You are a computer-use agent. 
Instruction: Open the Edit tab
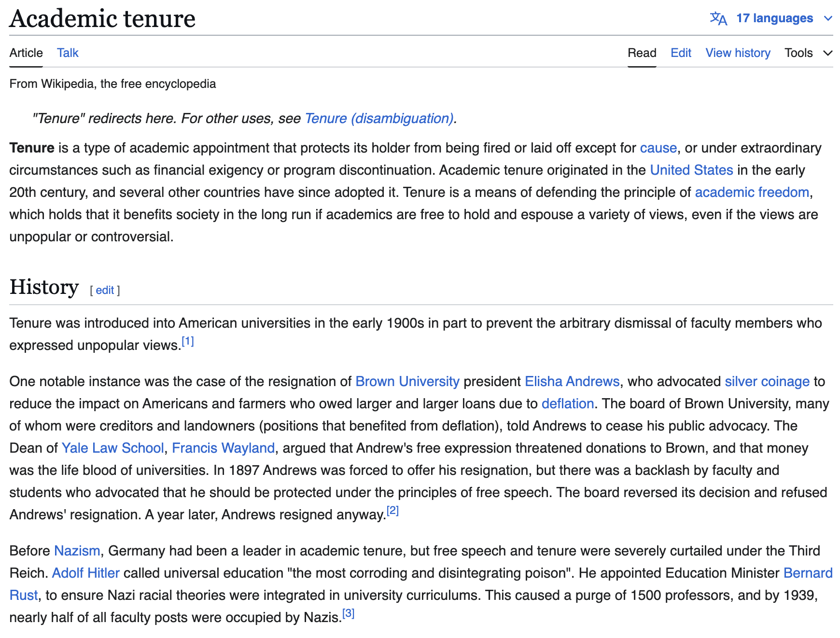point(681,53)
